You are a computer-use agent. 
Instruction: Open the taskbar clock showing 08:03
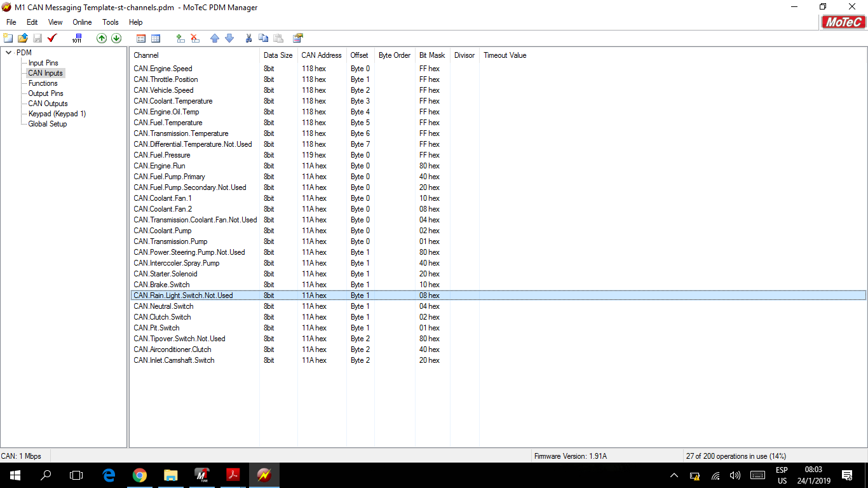814,475
